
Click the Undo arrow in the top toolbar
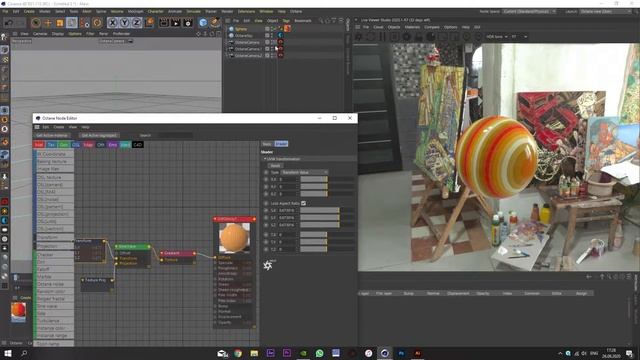[x=8, y=22]
